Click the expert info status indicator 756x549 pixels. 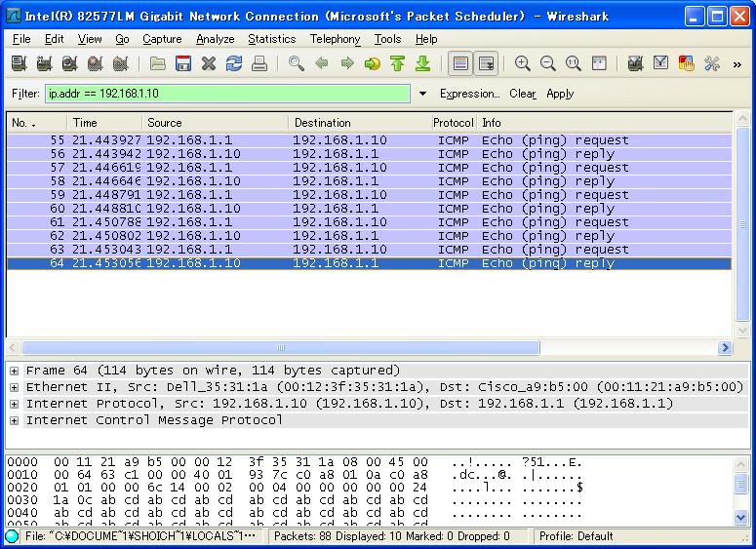[11, 536]
